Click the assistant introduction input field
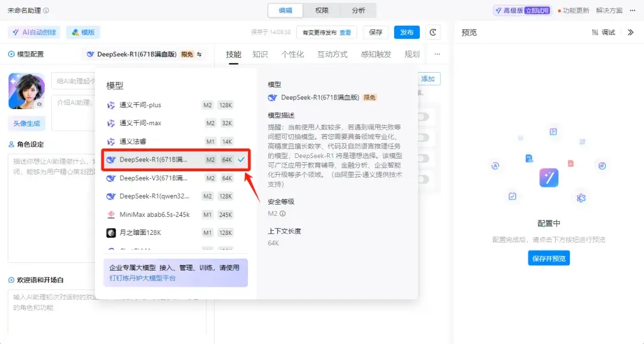Viewport: 644px width, 344px height. (x=73, y=113)
